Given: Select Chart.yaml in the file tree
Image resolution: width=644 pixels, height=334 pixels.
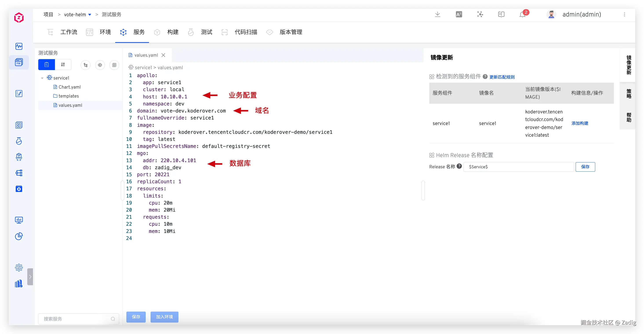Looking at the screenshot, I should [x=69, y=87].
